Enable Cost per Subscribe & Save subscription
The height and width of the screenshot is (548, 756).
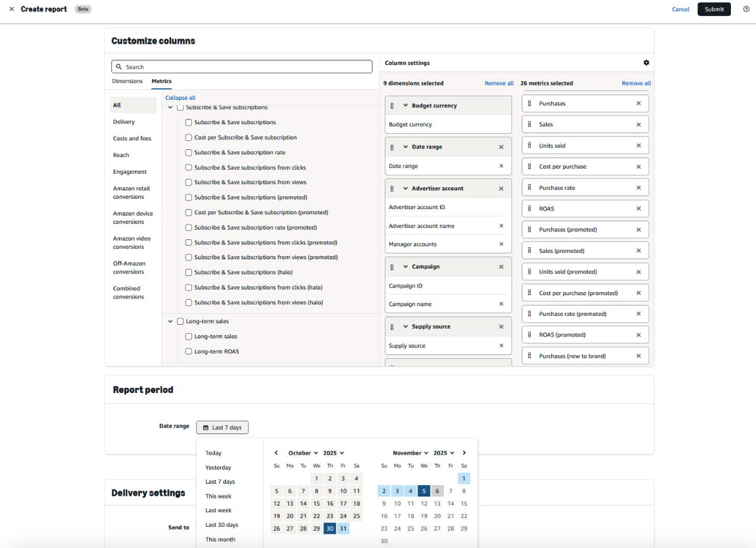click(189, 138)
